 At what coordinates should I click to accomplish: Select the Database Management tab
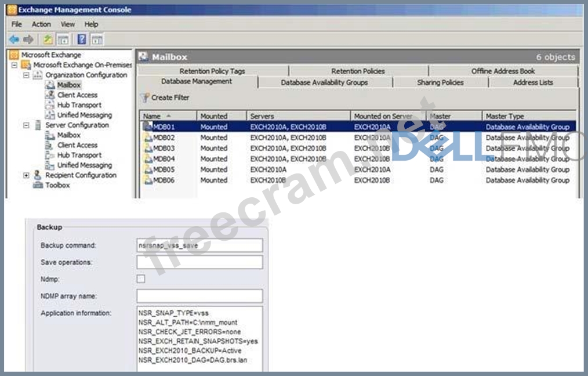click(197, 81)
